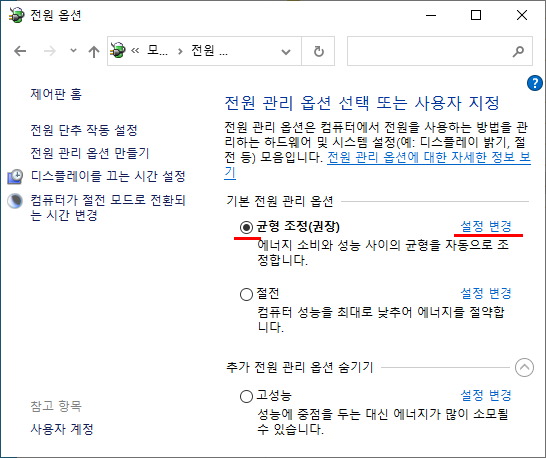546x458 pixels.
Task: Click the 고성능 plan label
Action: point(274,396)
